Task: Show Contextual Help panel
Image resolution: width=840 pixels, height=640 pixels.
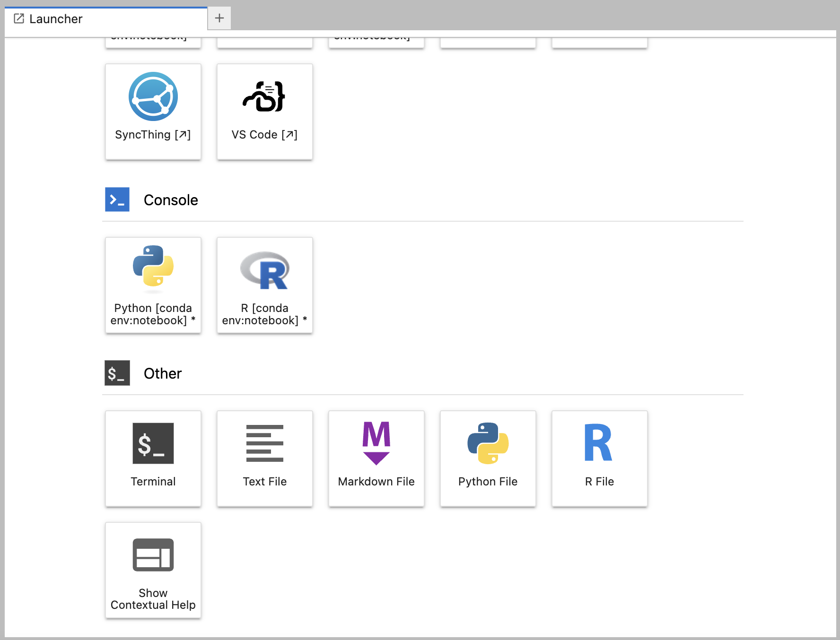Action: [x=153, y=570]
